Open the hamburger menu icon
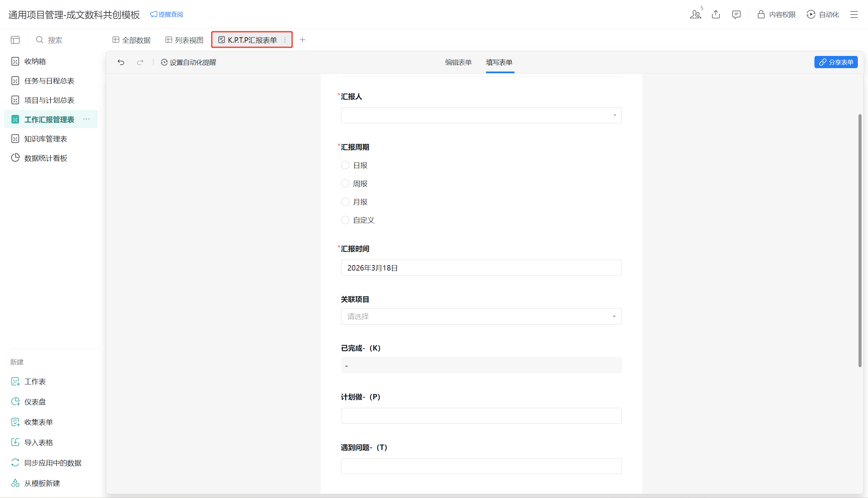868x498 pixels. (x=854, y=14)
